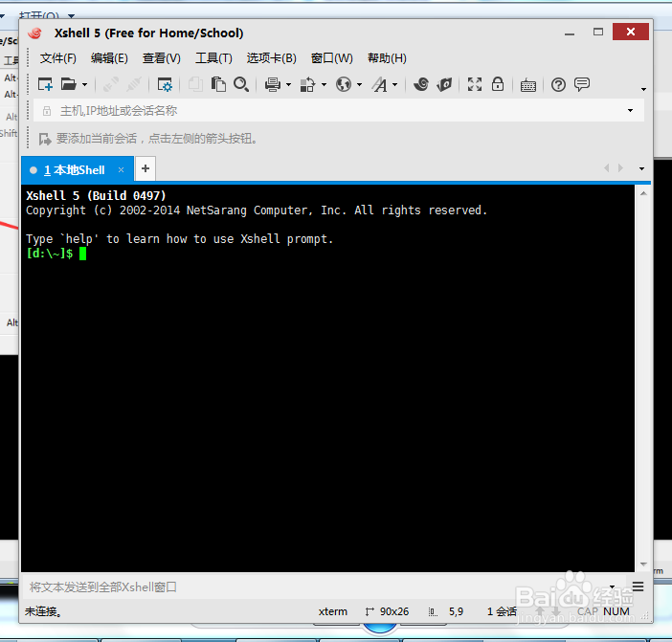This screenshot has height=642, width=672.
Task: Open the 文件(F) menu
Action: [x=57, y=57]
